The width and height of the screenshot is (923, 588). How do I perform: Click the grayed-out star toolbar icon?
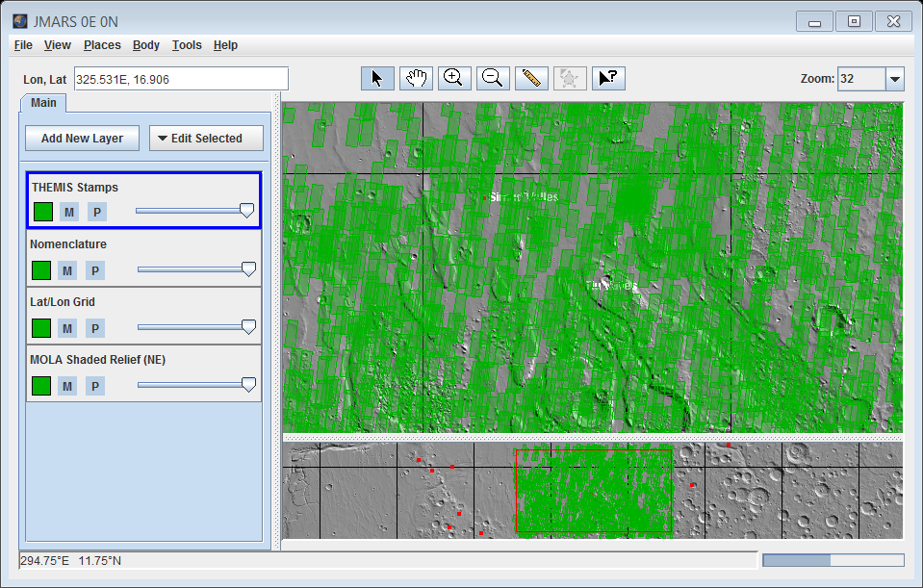(x=570, y=79)
